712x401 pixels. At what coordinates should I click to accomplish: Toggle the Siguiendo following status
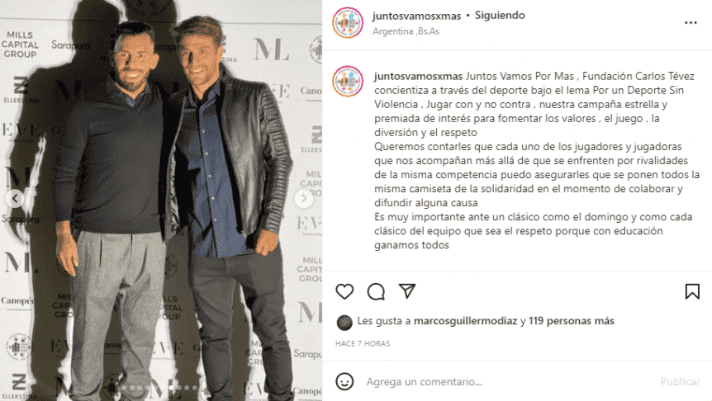coord(500,15)
